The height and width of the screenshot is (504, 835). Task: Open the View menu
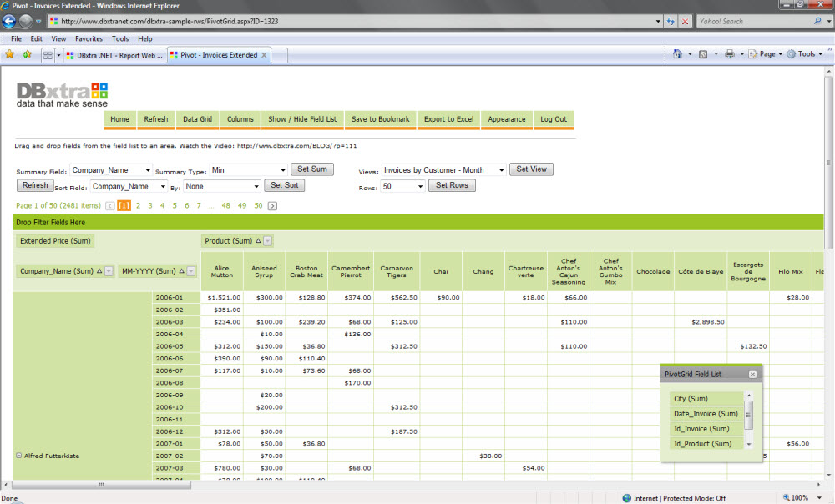click(58, 39)
